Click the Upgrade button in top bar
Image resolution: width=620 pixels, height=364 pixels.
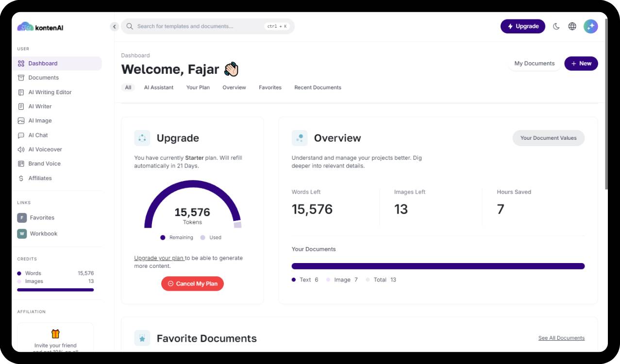523,26
